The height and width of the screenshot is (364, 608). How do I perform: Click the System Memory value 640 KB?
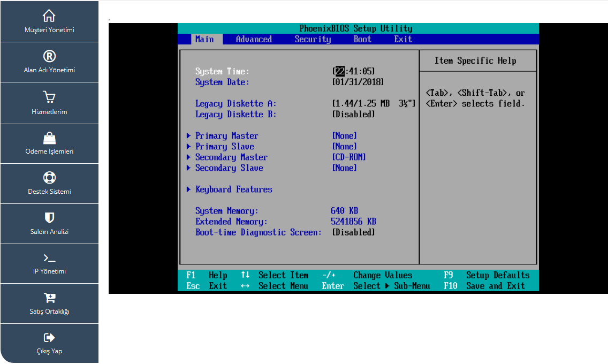[344, 210]
